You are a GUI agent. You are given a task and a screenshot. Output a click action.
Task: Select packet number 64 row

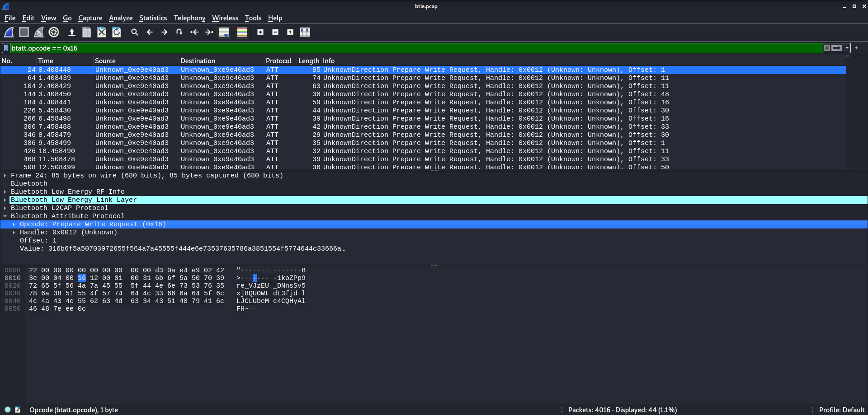point(423,78)
